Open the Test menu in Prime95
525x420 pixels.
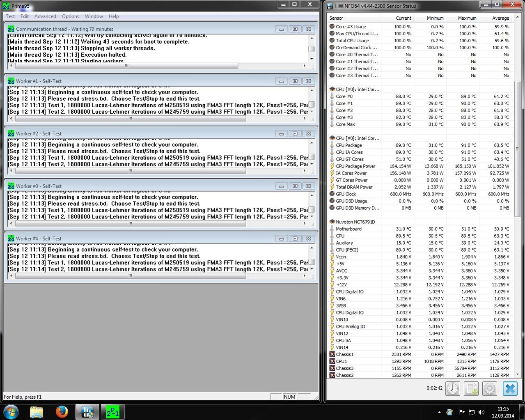pyautogui.click(x=10, y=16)
